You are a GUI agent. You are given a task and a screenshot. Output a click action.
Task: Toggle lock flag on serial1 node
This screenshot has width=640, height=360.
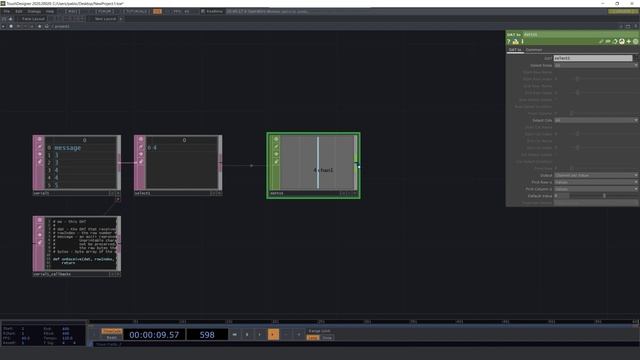pyautogui.click(x=40, y=154)
